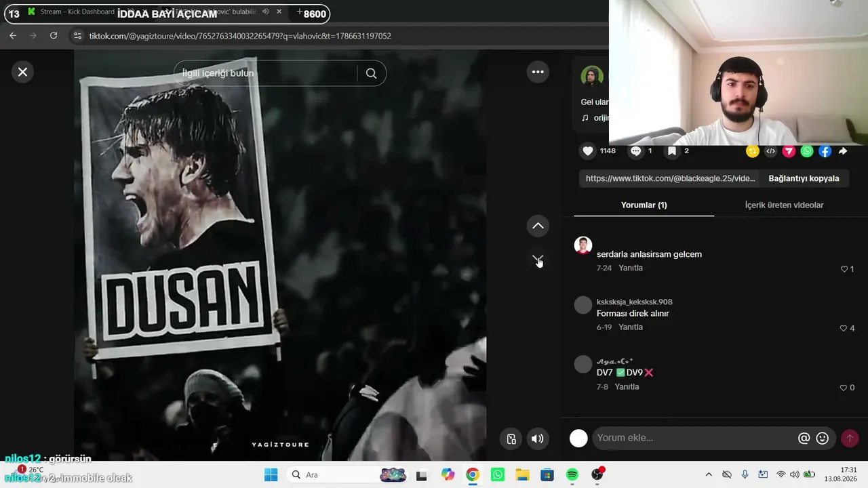The width and height of the screenshot is (868, 488).
Task: Open site information icon in the address bar
Action: (77, 35)
